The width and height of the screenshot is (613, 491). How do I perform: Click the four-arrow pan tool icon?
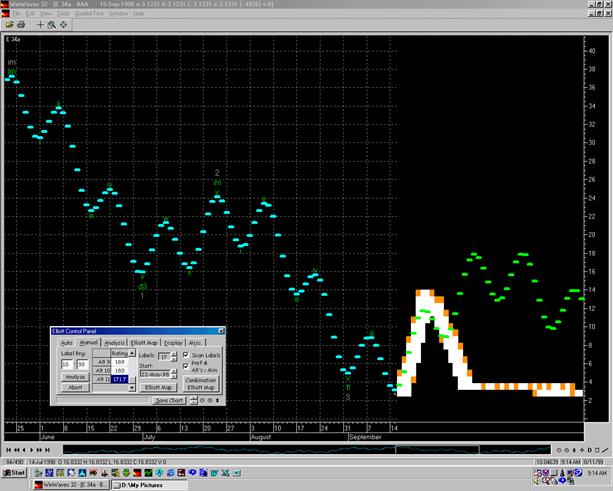pos(63,24)
